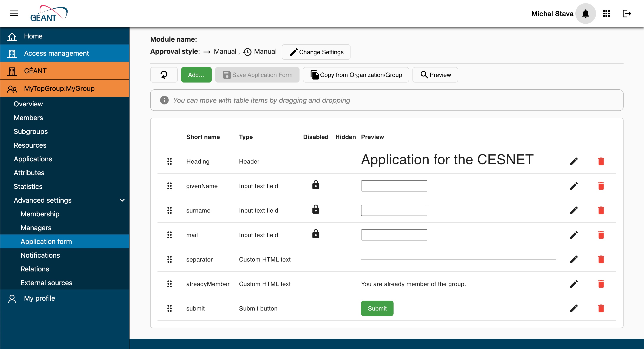Delete the mail item
This screenshot has width=644, height=349.
(x=601, y=235)
